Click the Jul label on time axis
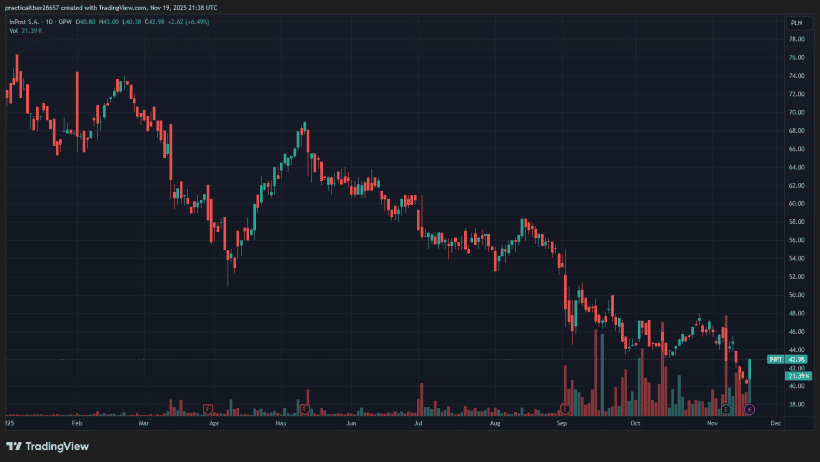The width and height of the screenshot is (820, 462). (x=418, y=424)
